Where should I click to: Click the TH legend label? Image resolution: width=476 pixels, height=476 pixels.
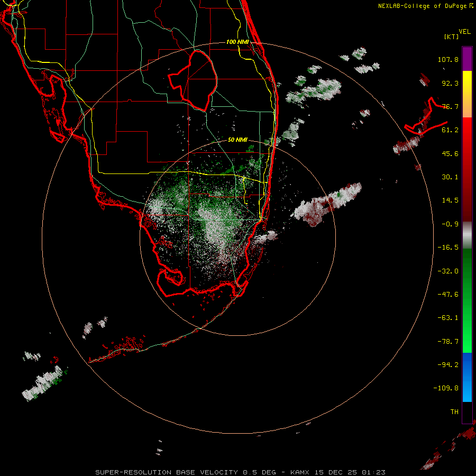(x=454, y=412)
